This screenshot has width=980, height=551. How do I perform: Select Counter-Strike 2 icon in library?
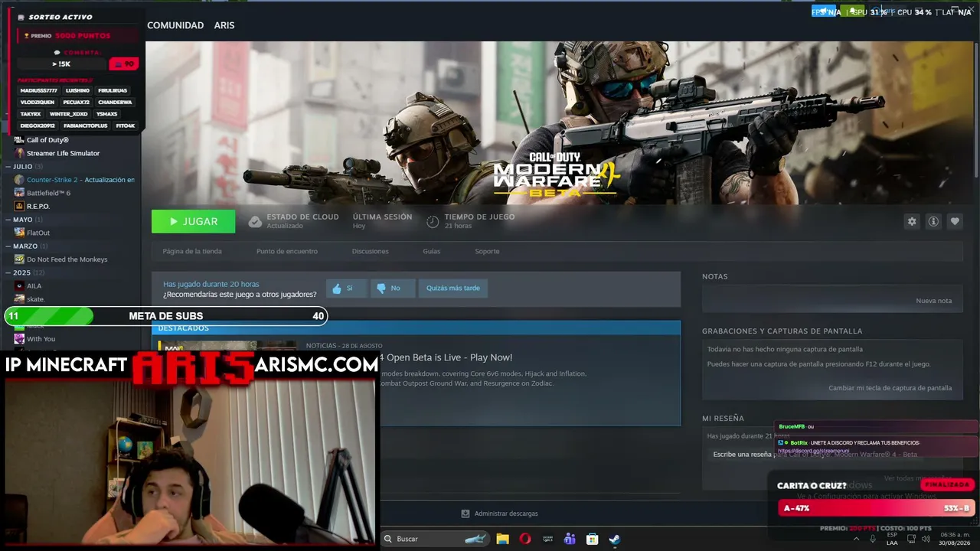point(19,180)
